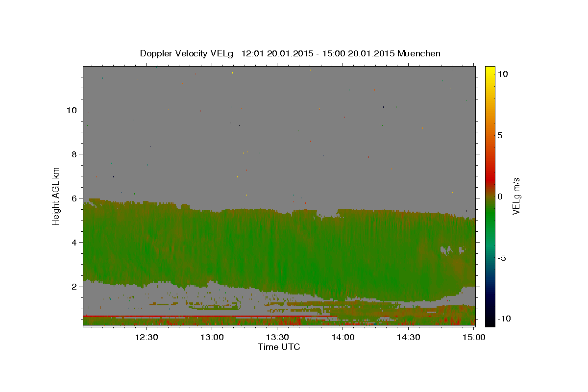Click colorbar tick label 0
The width and height of the screenshot is (588, 392).
coord(500,196)
